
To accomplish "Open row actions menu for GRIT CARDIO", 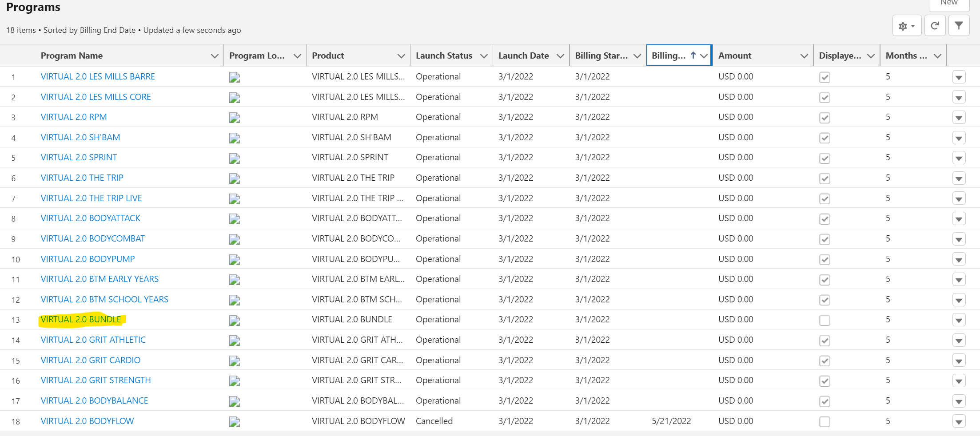I will [x=959, y=361].
